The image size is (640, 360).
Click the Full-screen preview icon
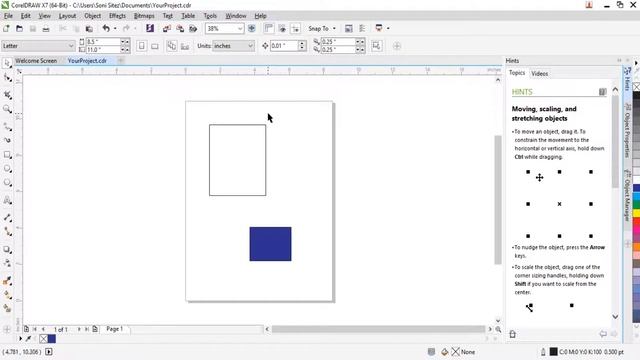point(252,29)
